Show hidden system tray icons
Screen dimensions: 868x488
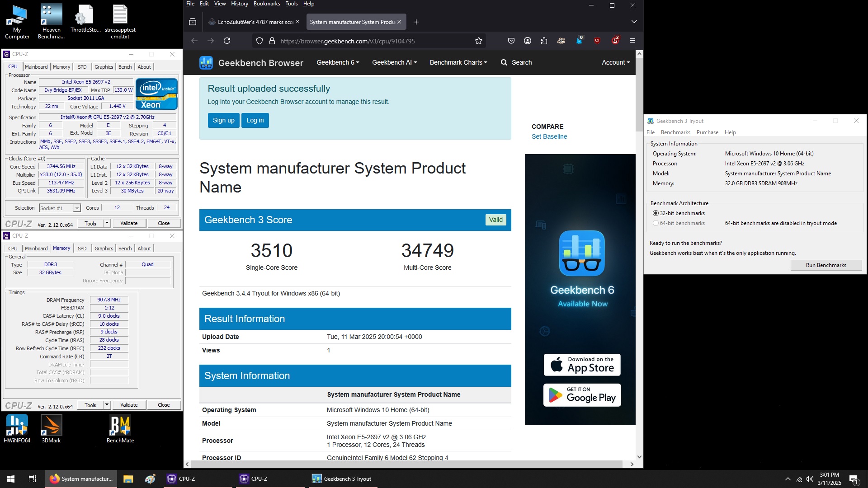788,479
